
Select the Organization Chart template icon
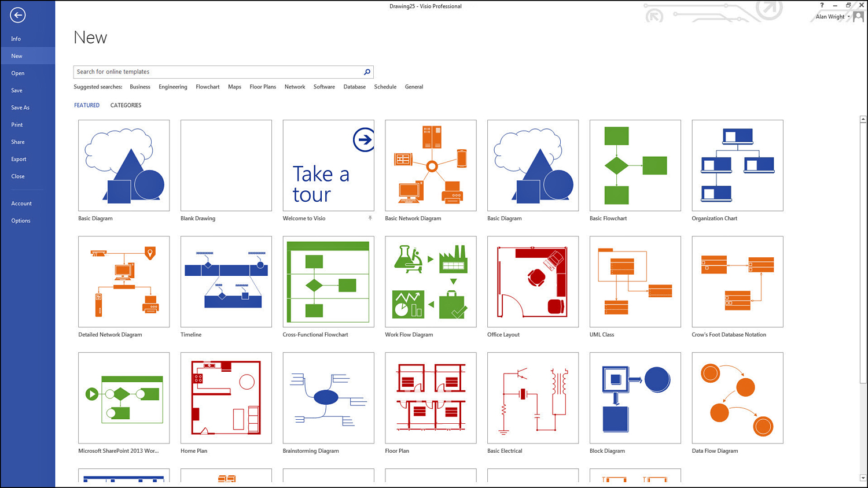tap(737, 165)
